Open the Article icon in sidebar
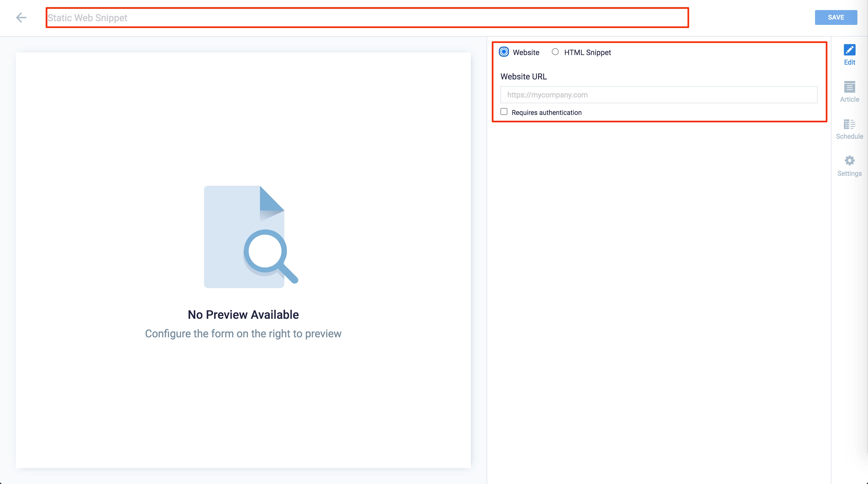 click(849, 87)
